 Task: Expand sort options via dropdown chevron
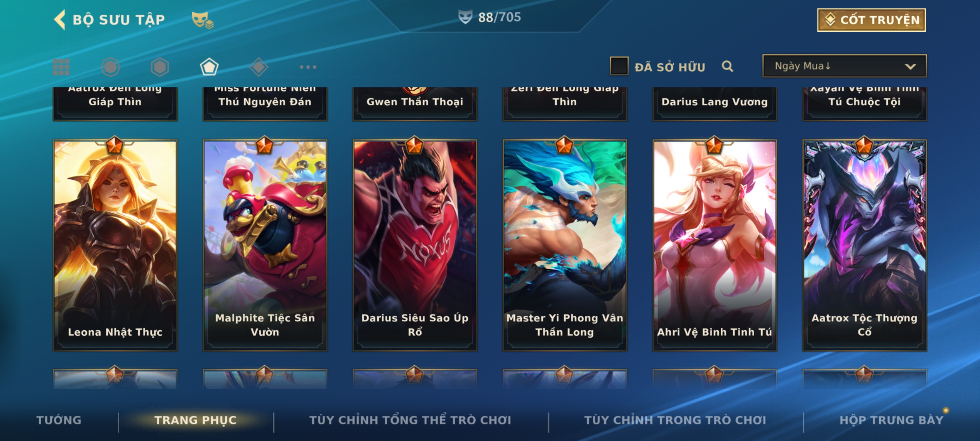click(x=911, y=67)
